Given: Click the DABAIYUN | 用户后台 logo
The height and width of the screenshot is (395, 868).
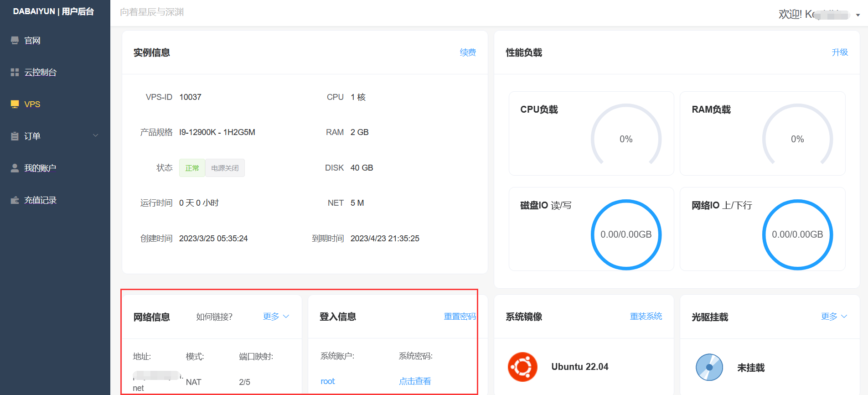Looking at the screenshot, I should 53,11.
